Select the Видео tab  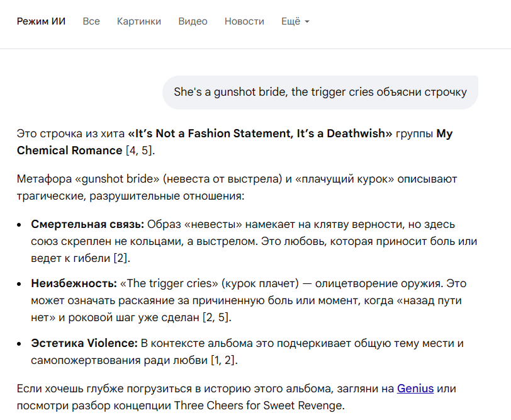[193, 21]
